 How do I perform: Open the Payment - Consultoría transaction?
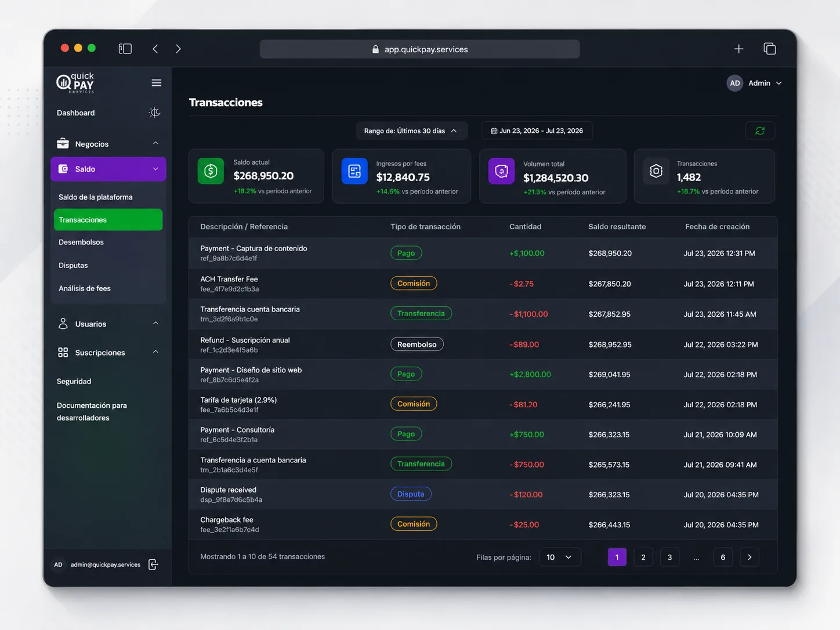483,434
